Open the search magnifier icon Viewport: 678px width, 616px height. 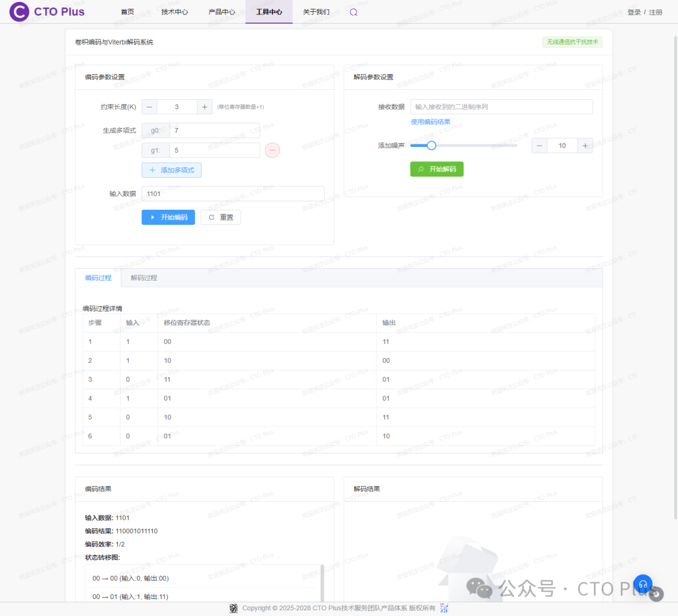(353, 12)
